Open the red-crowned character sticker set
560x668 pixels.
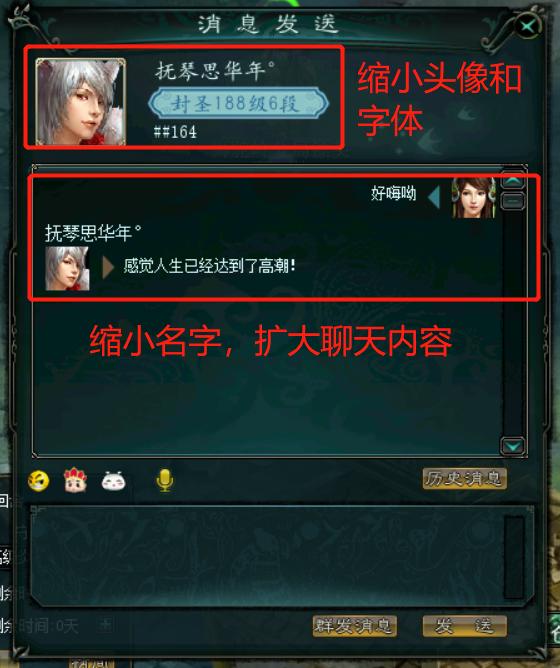pos(75,480)
